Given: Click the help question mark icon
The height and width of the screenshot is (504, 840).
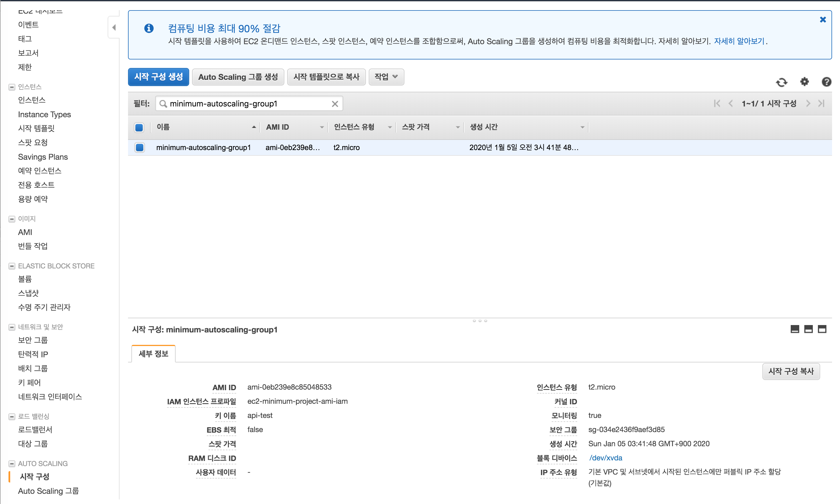Looking at the screenshot, I should pyautogui.click(x=826, y=82).
